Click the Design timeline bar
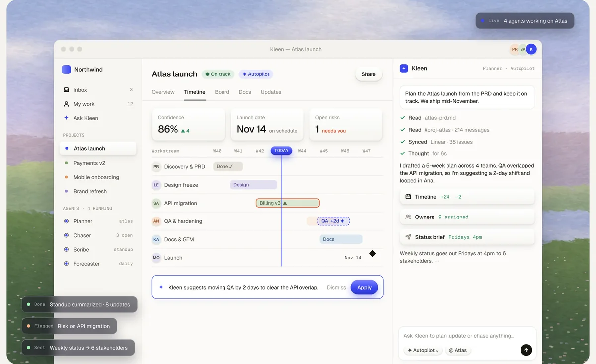The image size is (596, 364). tap(254, 185)
